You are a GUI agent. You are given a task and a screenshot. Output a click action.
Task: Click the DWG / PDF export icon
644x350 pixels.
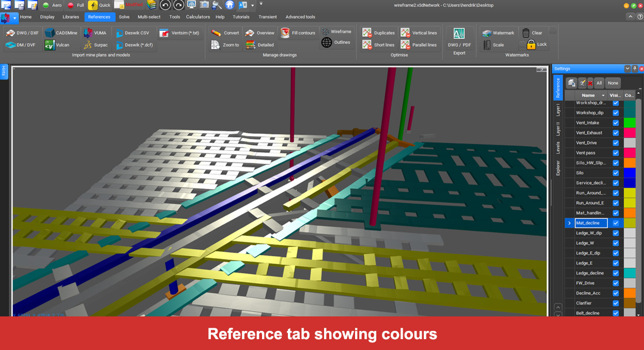coord(459,34)
